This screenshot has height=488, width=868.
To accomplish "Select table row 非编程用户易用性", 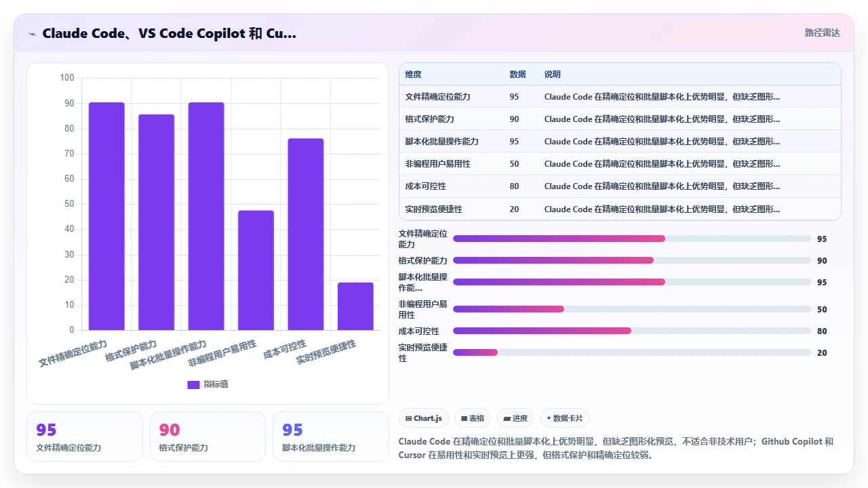I will coord(620,164).
